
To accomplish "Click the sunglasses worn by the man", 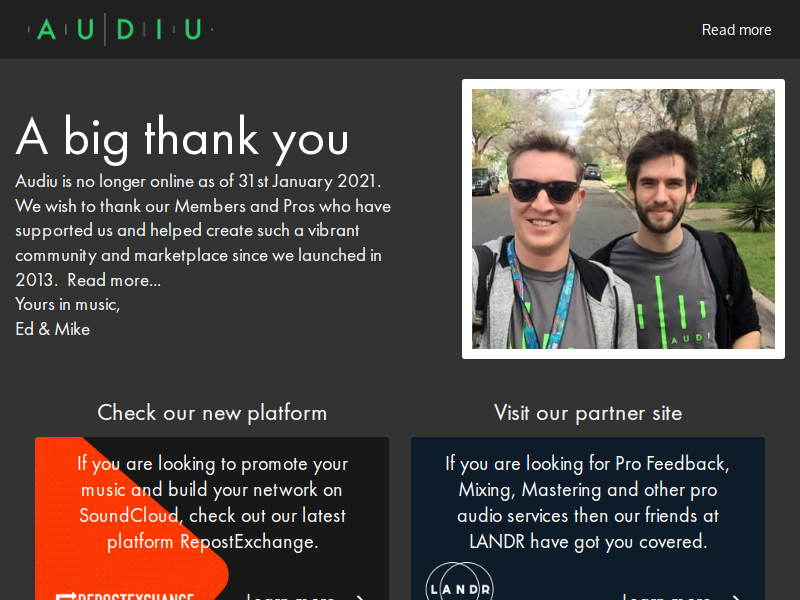I will 544,190.
